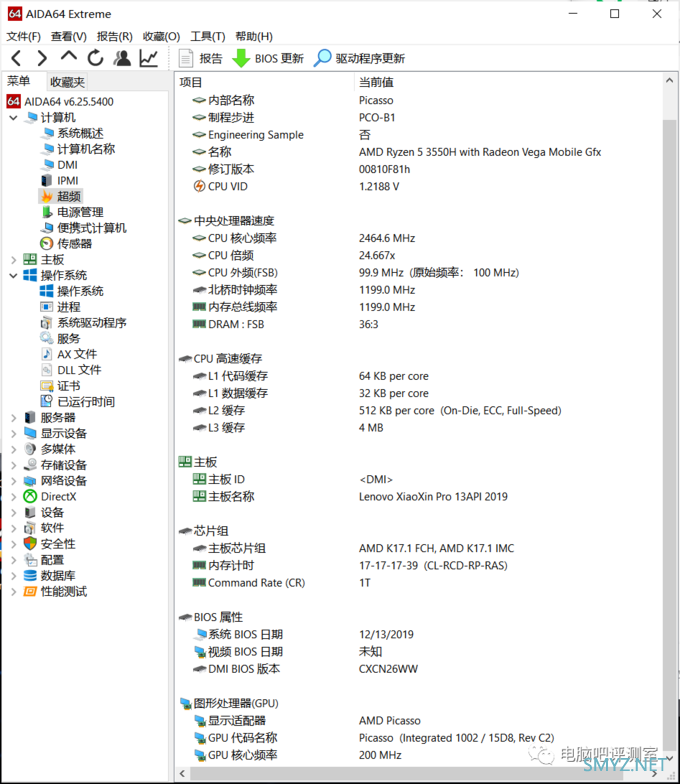The height and width of the screenshot is (784, 680).
Task: Click 驱动程序更新 driver update button
Action: [359, 58]
